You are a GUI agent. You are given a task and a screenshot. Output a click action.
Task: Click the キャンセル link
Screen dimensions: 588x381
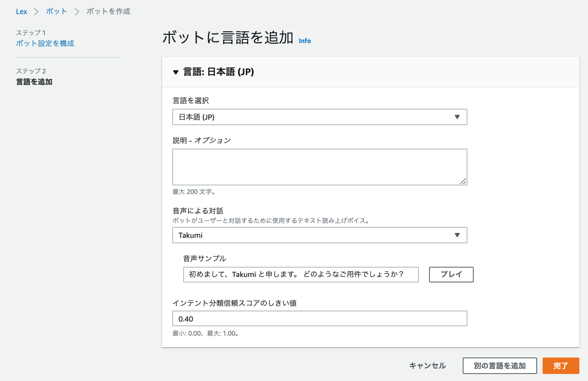(427, 366)
